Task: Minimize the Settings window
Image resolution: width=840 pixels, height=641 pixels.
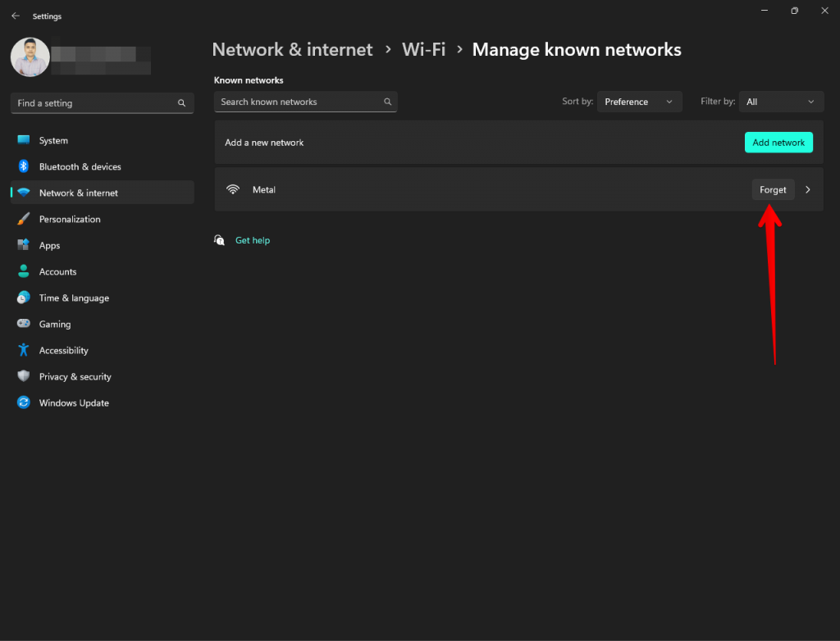Action: coord(765,11)
